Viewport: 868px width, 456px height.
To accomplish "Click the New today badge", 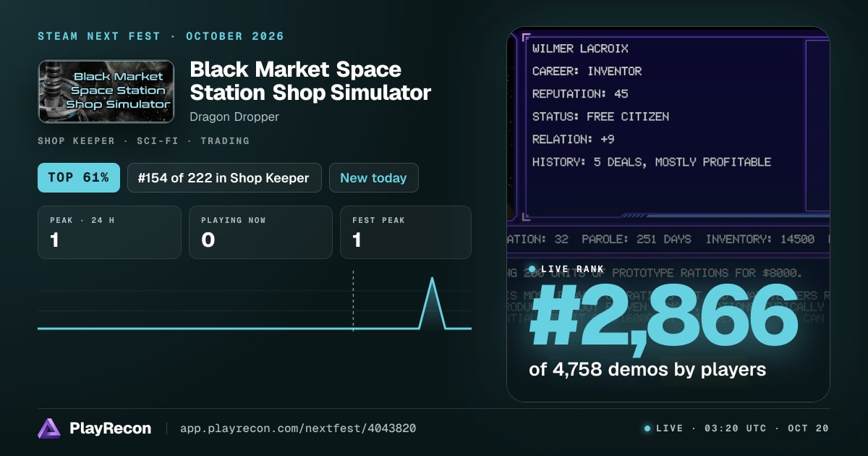I will point(373,177).
